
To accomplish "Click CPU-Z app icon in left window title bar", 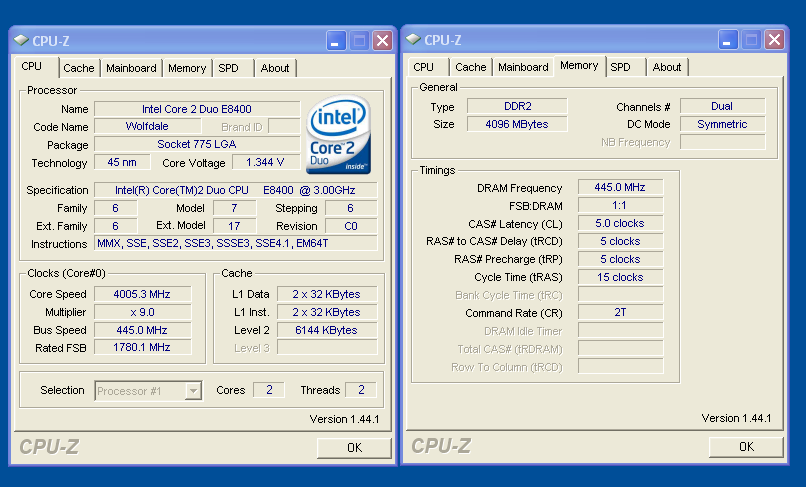I will (x=21, y=40).
